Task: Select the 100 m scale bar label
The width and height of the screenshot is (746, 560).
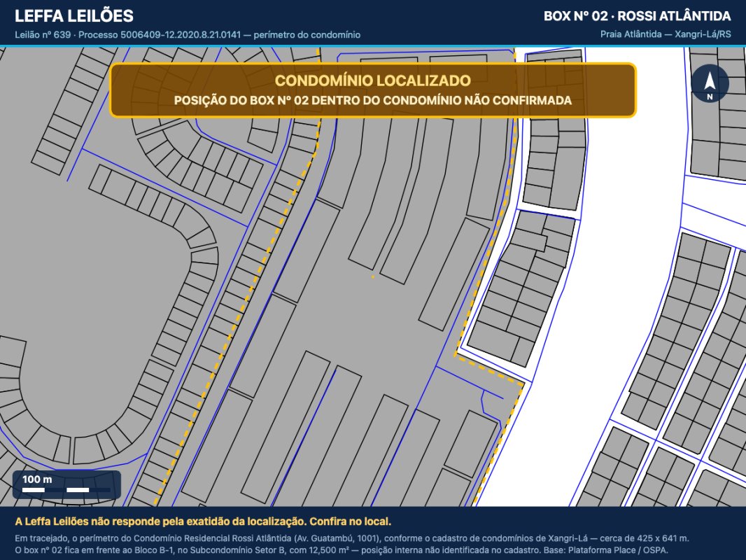Action: [37, 479]
